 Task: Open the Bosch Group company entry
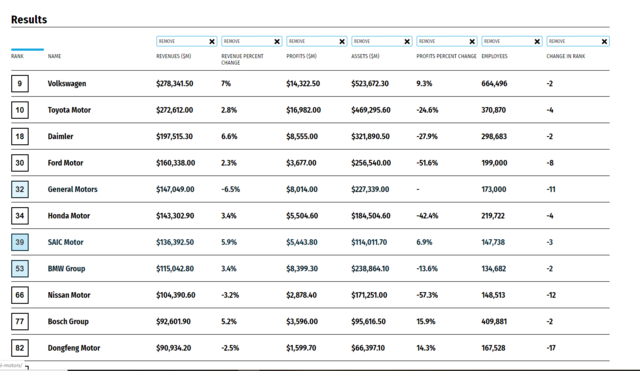pos(68,322)
